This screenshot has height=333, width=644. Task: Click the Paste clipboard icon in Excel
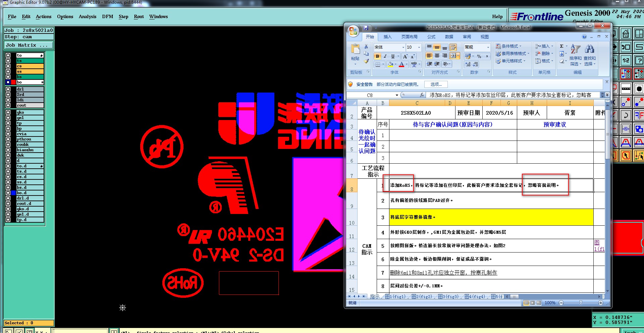(355, 49)
